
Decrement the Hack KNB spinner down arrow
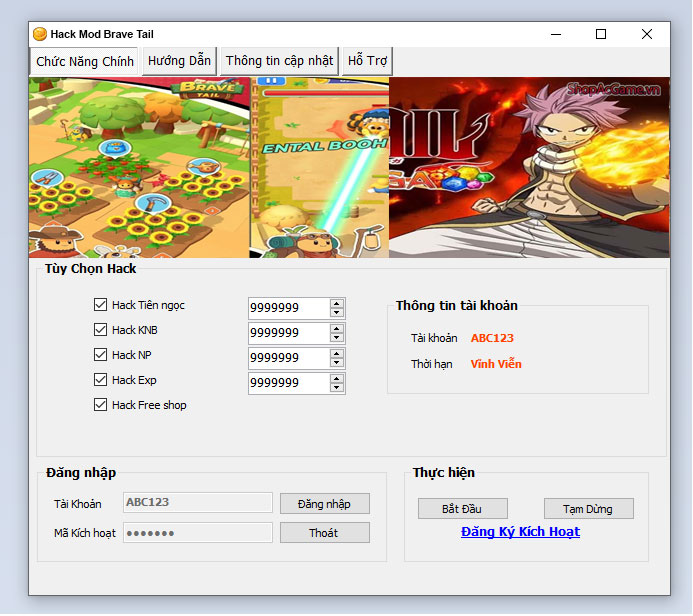point(337,338)
